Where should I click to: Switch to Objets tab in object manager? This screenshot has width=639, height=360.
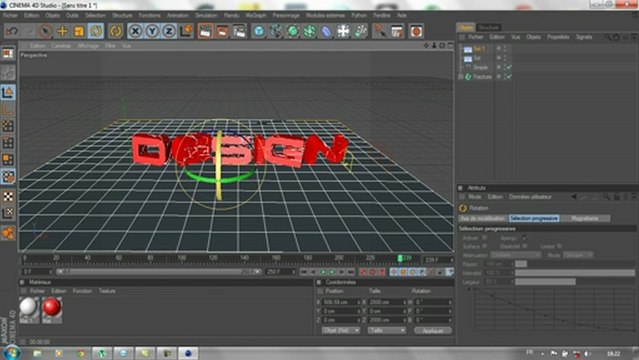point(466,27)
